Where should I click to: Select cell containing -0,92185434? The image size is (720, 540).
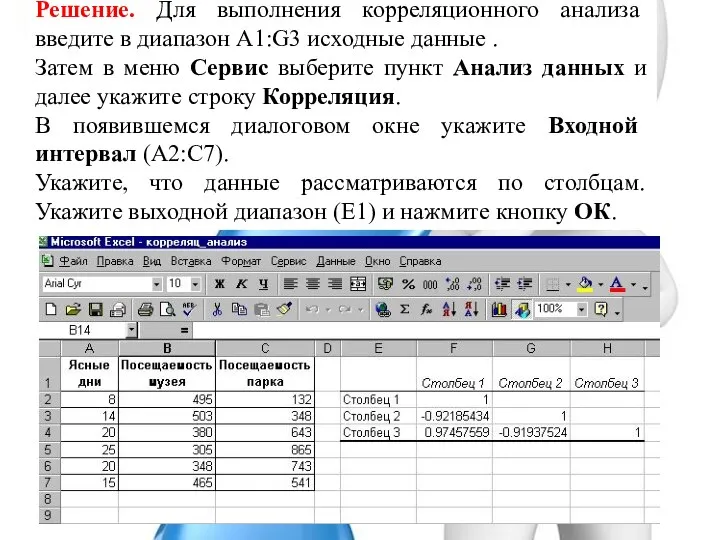455,416
